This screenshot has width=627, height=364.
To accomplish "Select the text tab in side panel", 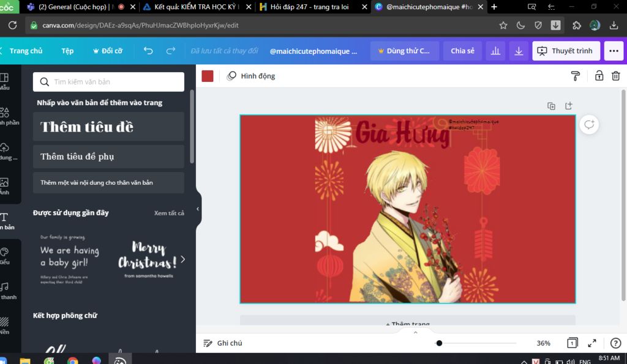I will tap(6, 221).
